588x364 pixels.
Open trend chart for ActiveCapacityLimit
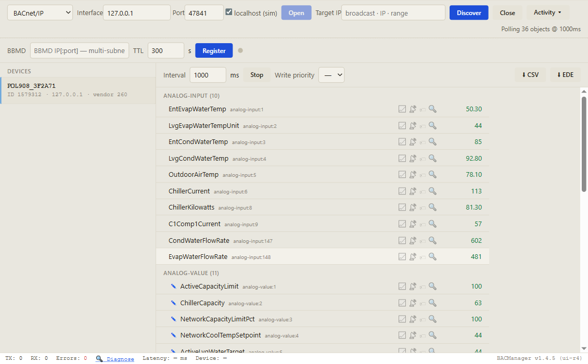tap(402, 287)
